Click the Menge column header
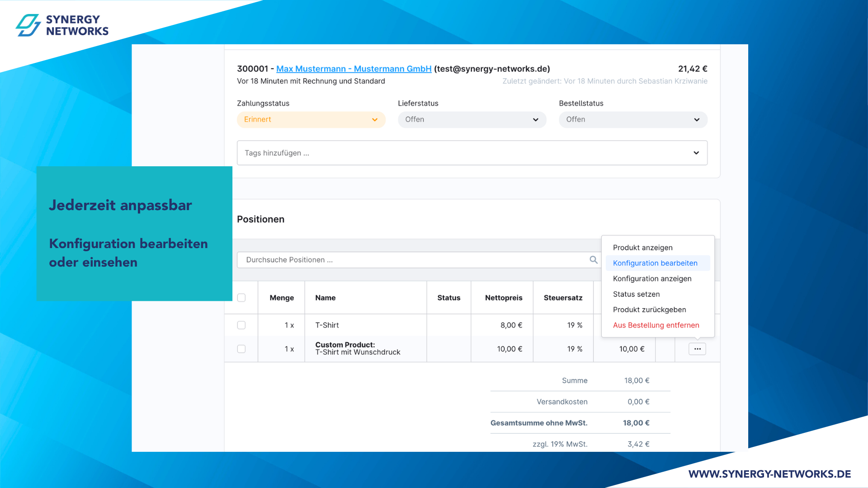This screenshot has height=488, width=868. click(282, 298)
